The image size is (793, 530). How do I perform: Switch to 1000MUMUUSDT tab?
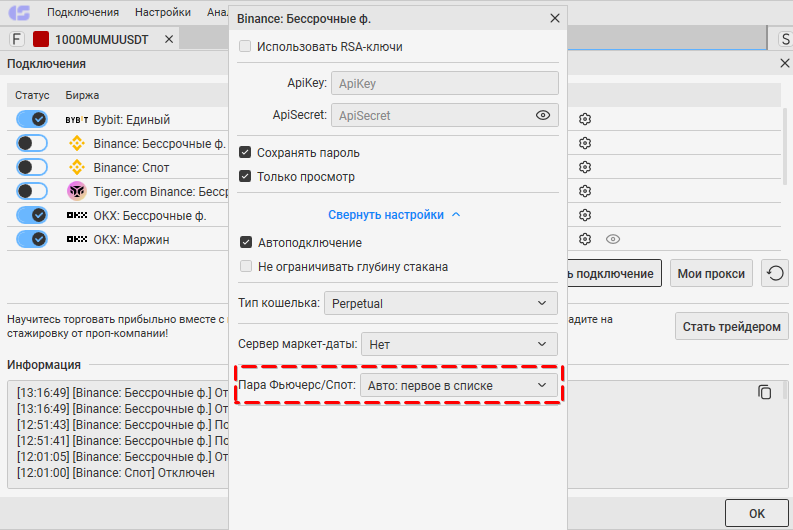[102, 39]
